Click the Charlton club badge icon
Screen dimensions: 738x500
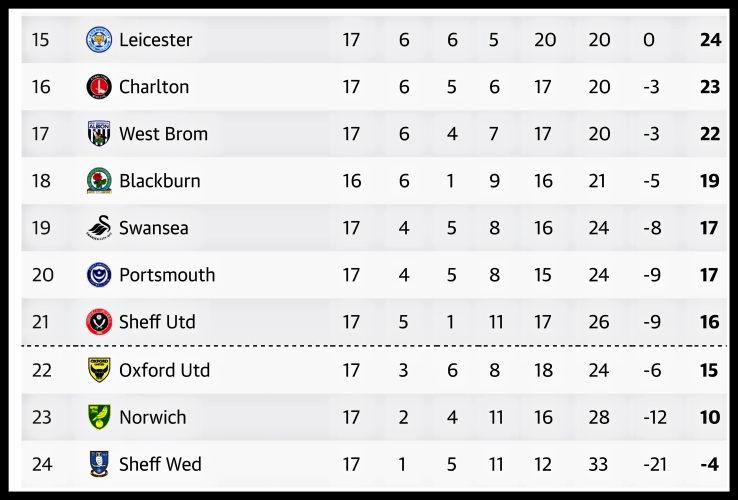pyautogui.click(x=99, y=87)
